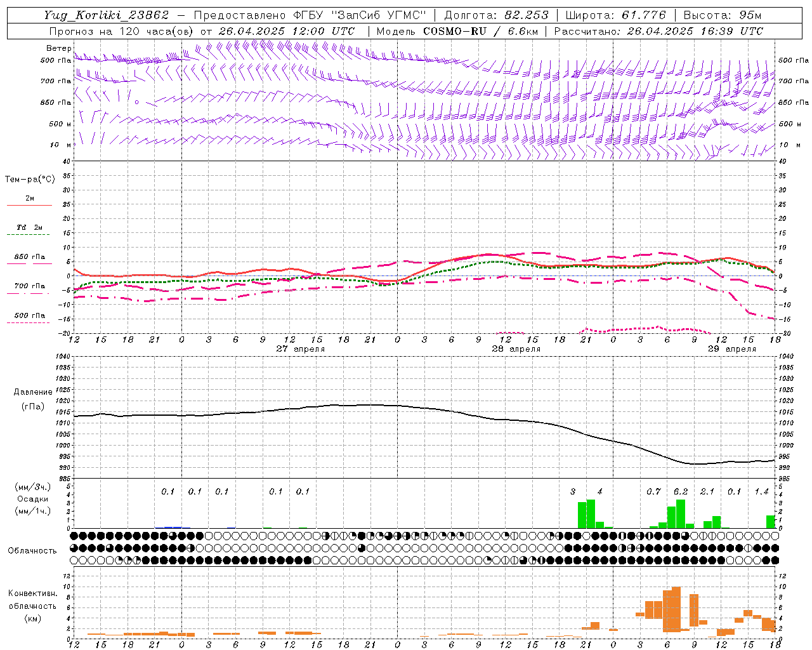Select the (гПа) pressure unit label
Viewport: 812px width, 650px height.
pyautogui.click(x=33, y=406)
